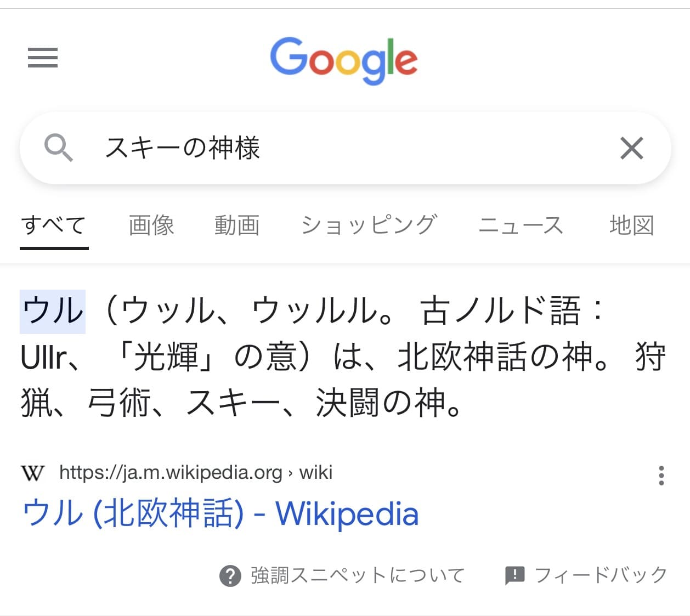
Task: Switch to the 画像 tab
Action: [x=151, y=225]
